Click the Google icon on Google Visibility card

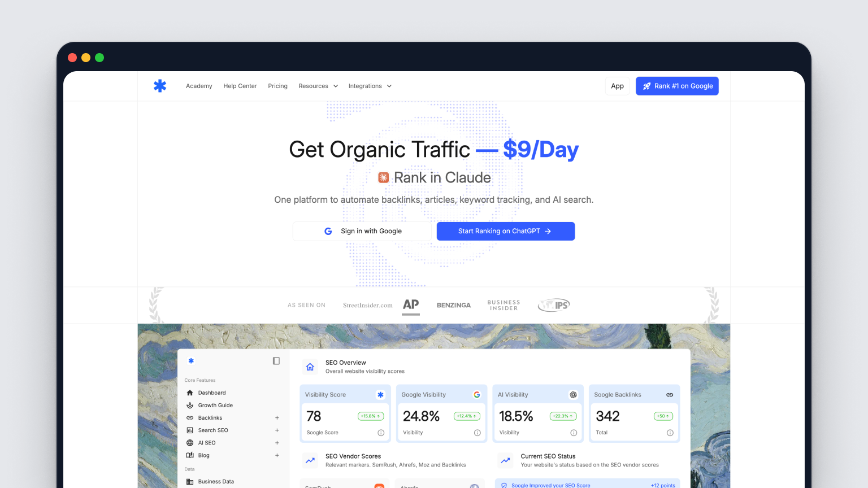477,394
